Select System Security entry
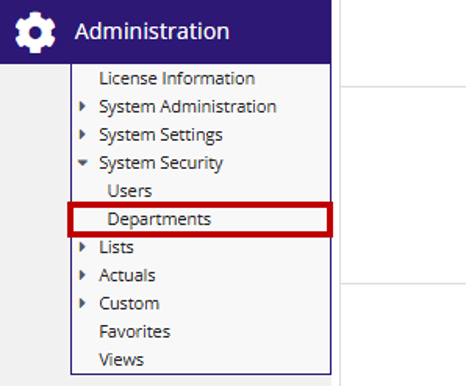 tap(161, 164)
